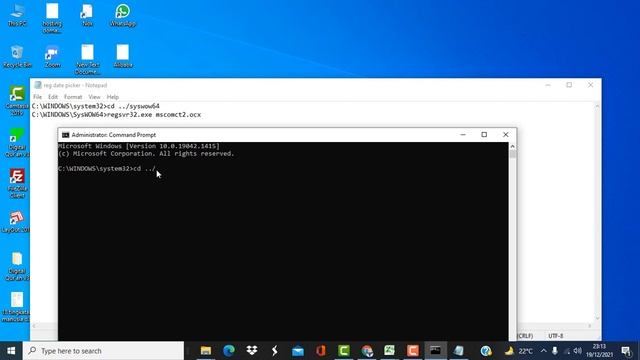Click UTF-8 in Notepad status bar
The width and height of the screenshot is (640, 360).
(x=556, y=336)
